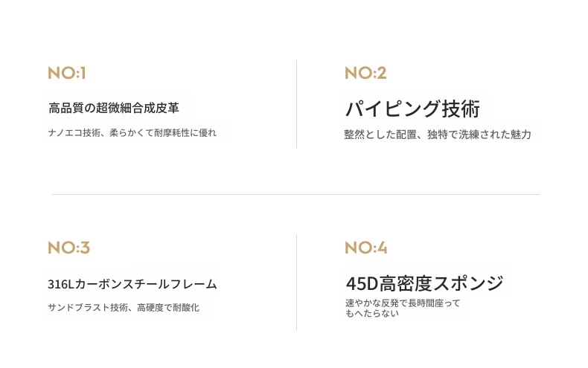Image resolution: width=588 pixels, height=368 pixels.
Task: Click the 速やかな反発で長時間座って description line
Action: [403, 303]
